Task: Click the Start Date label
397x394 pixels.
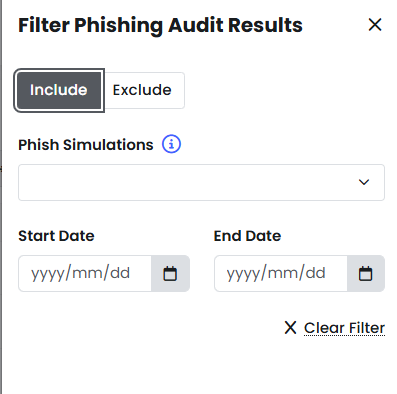Action: coord(56,236)
